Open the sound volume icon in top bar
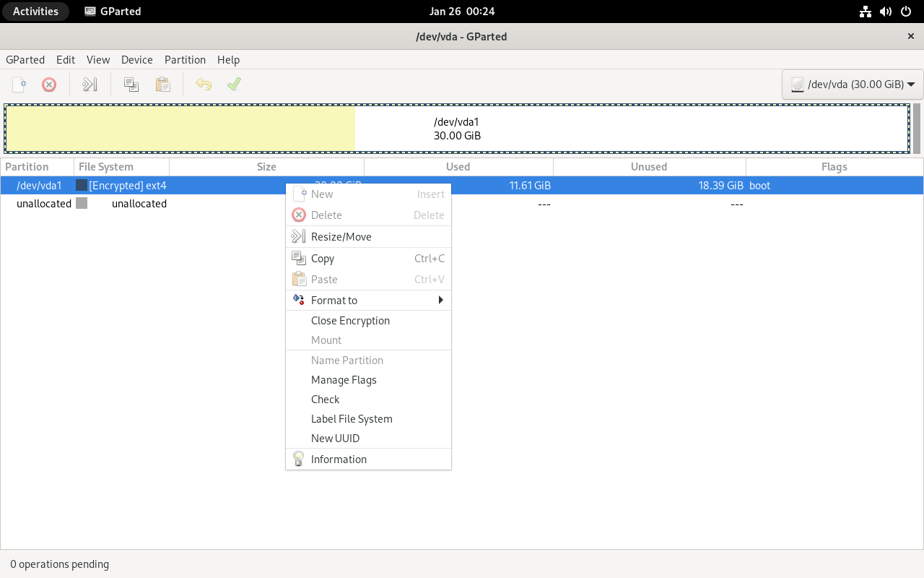The width and height of the screenshot is (924, 578). [886, 12]
